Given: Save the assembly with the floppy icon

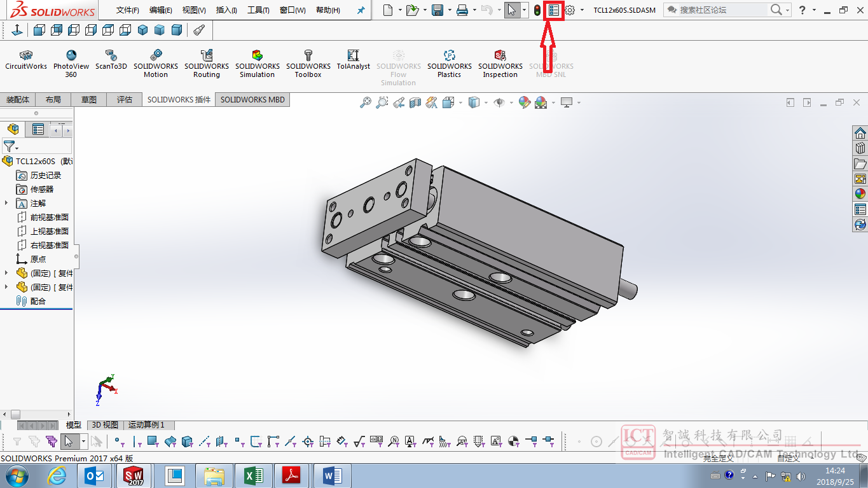Looking at the screenshot, I should click(437, 10).
